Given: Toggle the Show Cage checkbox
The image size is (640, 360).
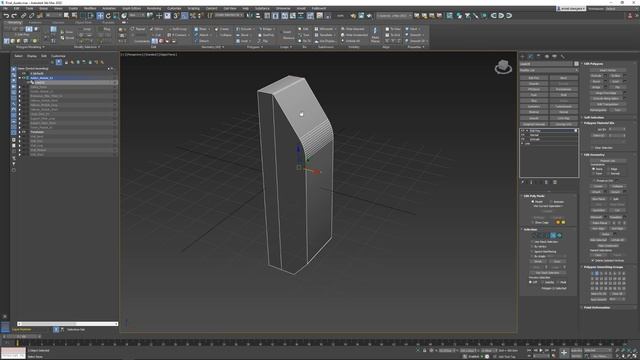Looking at the screenshot, I should point(533,222).
